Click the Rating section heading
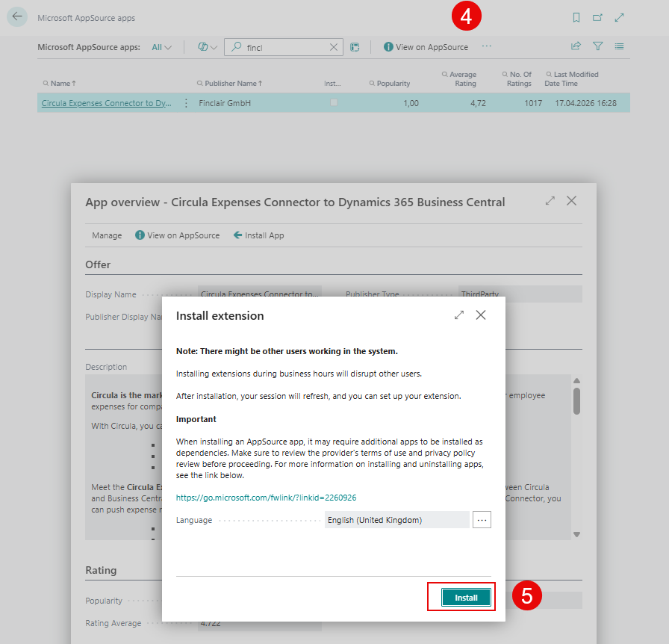Viewport: 669px width, 644px height. pos(101,570)
